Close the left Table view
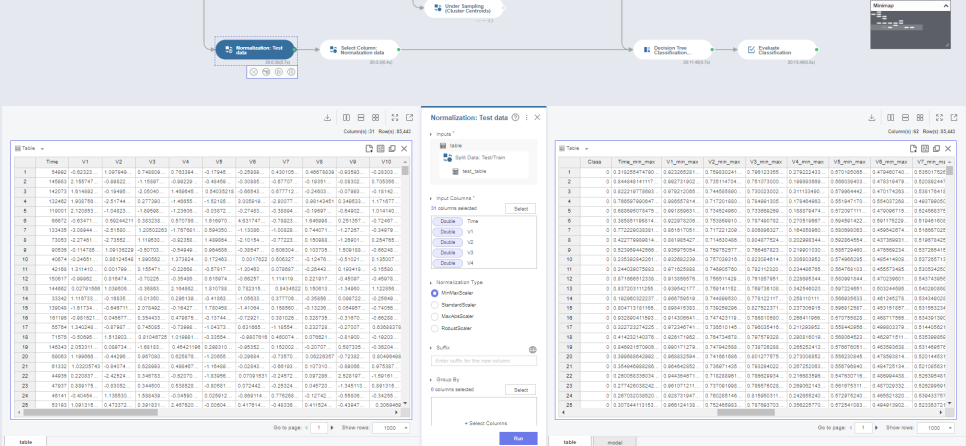 [x=404, y=148]
